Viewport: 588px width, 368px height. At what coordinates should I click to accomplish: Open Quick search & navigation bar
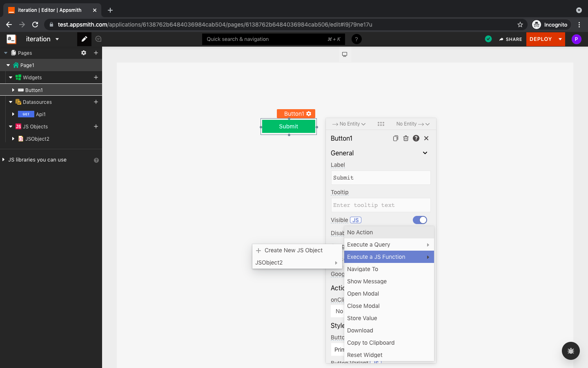tap(274, 39)
